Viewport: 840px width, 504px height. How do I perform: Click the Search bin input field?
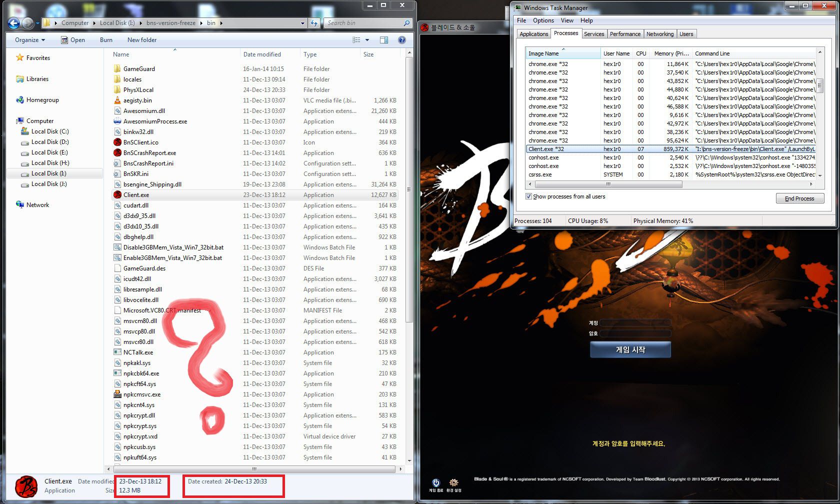pyautogui.click(x=363, y=23)
